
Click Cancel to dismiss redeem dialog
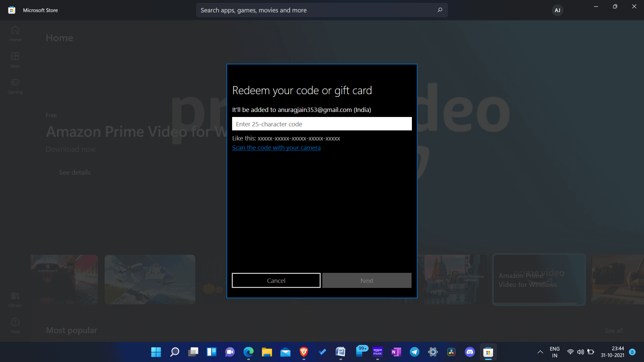click(276, 280)
